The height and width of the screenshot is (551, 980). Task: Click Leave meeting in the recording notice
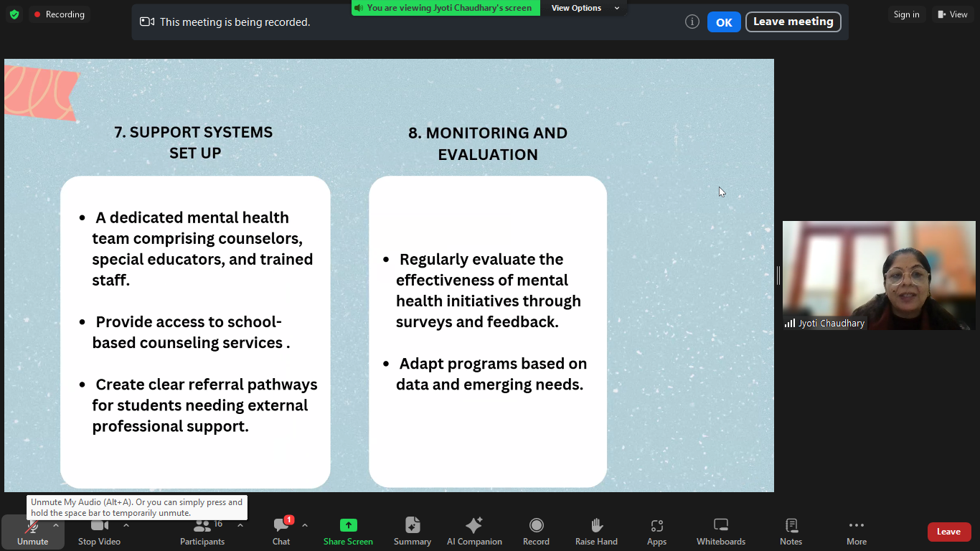tap(793, 22)
